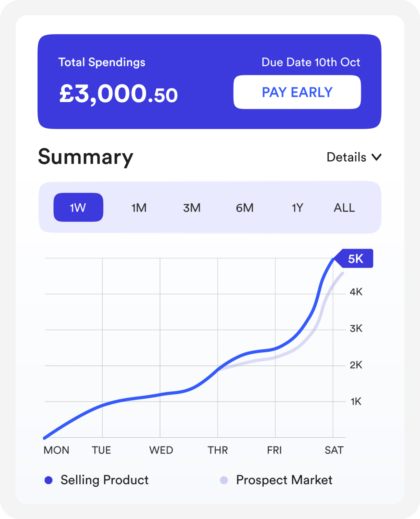Click the PAY EARLY button

297,92
